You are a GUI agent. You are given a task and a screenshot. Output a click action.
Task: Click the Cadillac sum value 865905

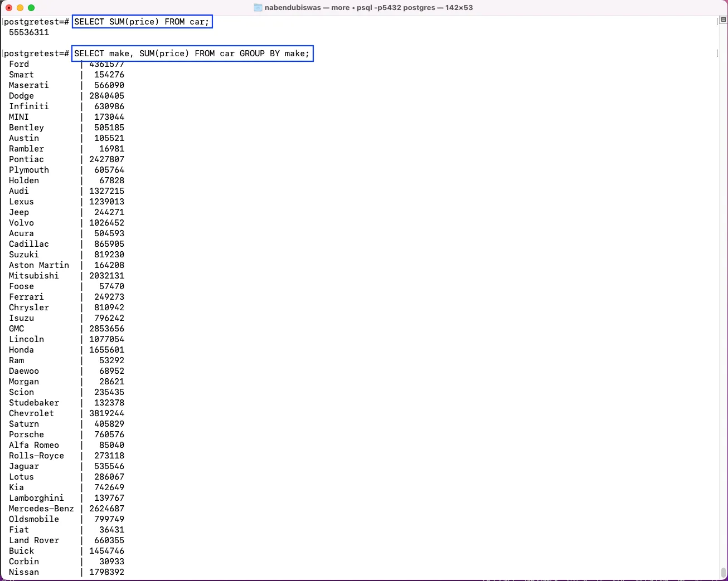[109, 244]
